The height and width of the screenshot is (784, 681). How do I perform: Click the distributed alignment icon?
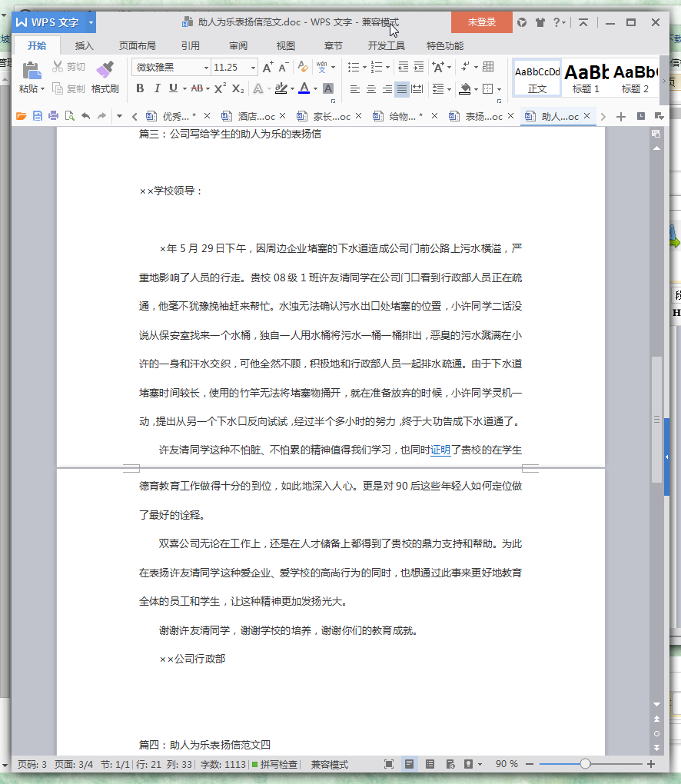click(x=417, y=89)
